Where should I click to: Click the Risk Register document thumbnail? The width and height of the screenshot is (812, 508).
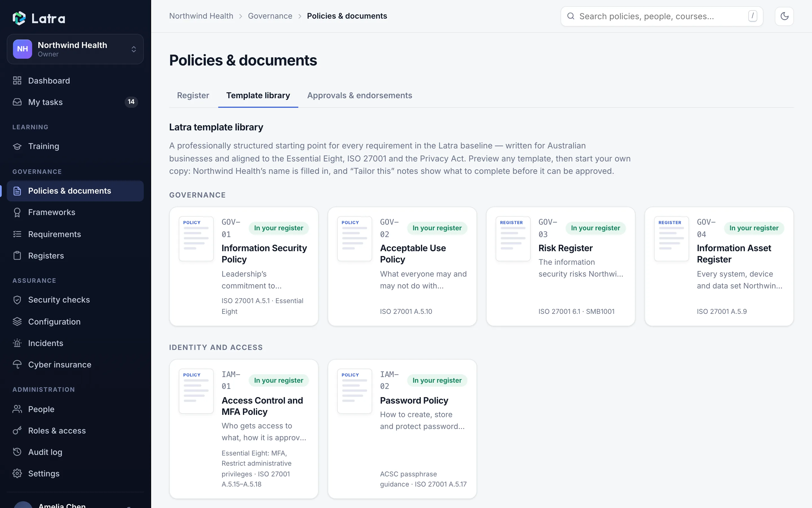click(x=513, y=238)
